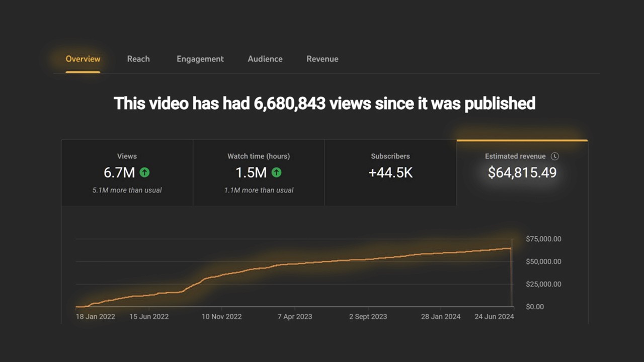The width and height of the screenshot is (644, 362).
Task: Click the 28 Jan 2024 date label
Action: click(x=441, y=317)
